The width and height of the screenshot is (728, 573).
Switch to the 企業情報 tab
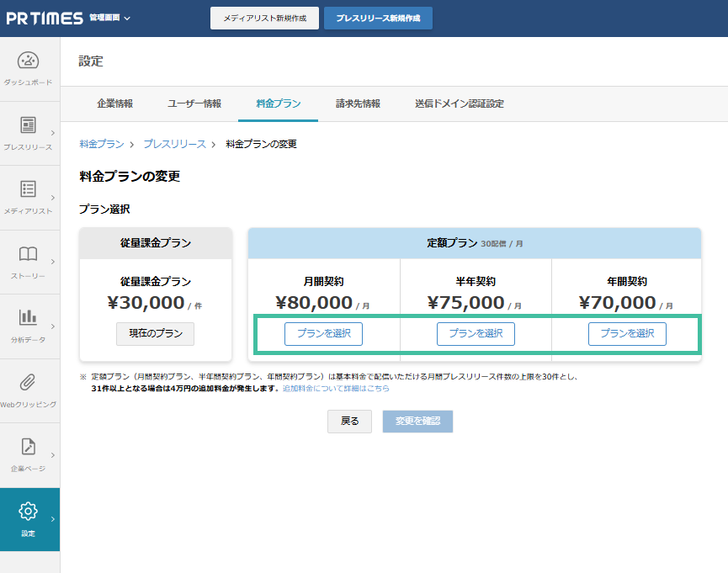pyautogui.click(x=114, y=103)
